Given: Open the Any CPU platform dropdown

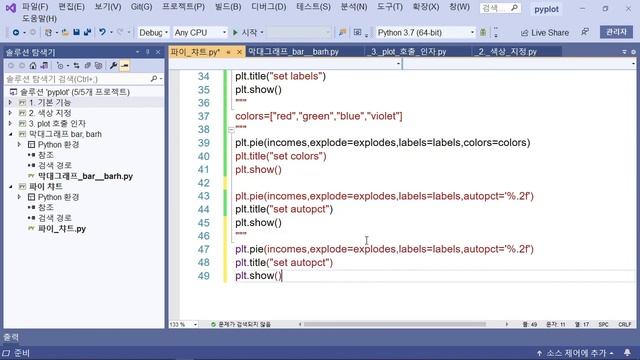Looking at the screenshot, I should pyautogui.click(x=200, y=32).
